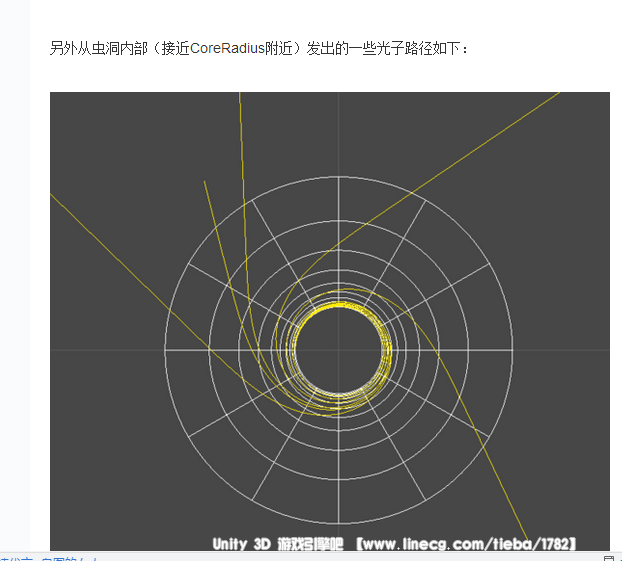Select the text '另外从虫洞内部（接近CoreRadius附近）发出的一些光子路径如下：'
The height and width of the screenshot is (561, 622).
click(259, 48)
